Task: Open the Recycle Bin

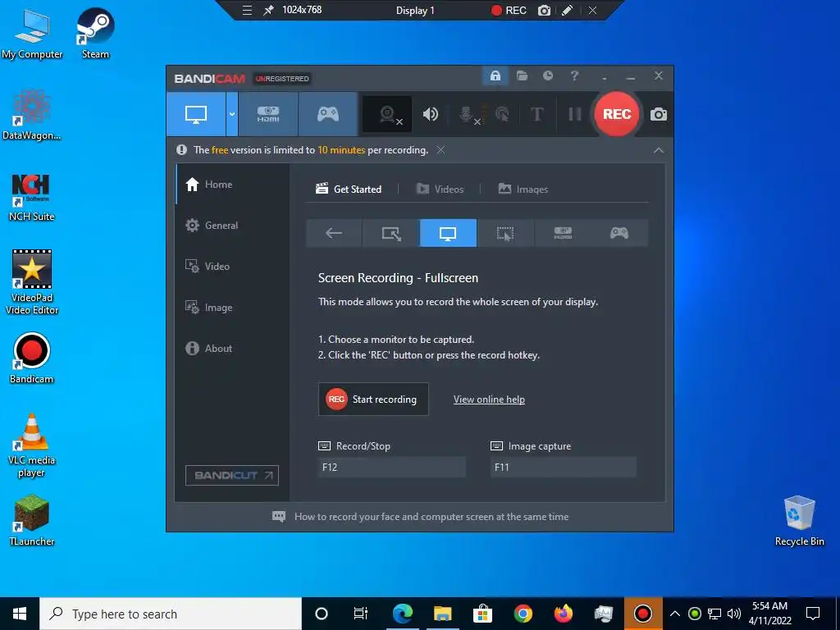Action: pyautogui.click(x=799, y=521)
